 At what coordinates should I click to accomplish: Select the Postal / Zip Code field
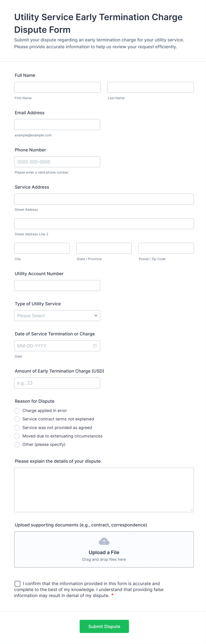tap(166, 248)
